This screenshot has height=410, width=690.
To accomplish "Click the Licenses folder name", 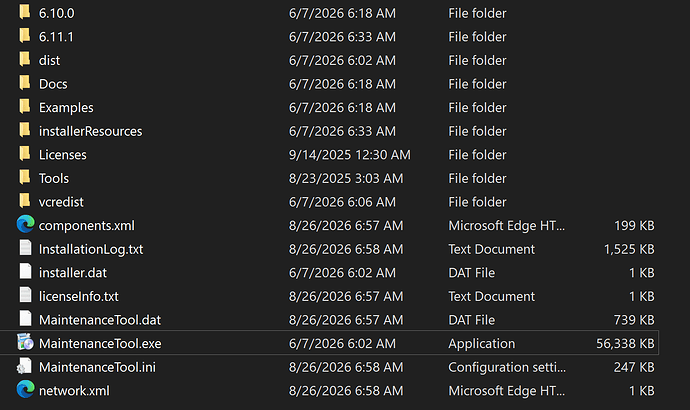I will click(x=62, y=155).
